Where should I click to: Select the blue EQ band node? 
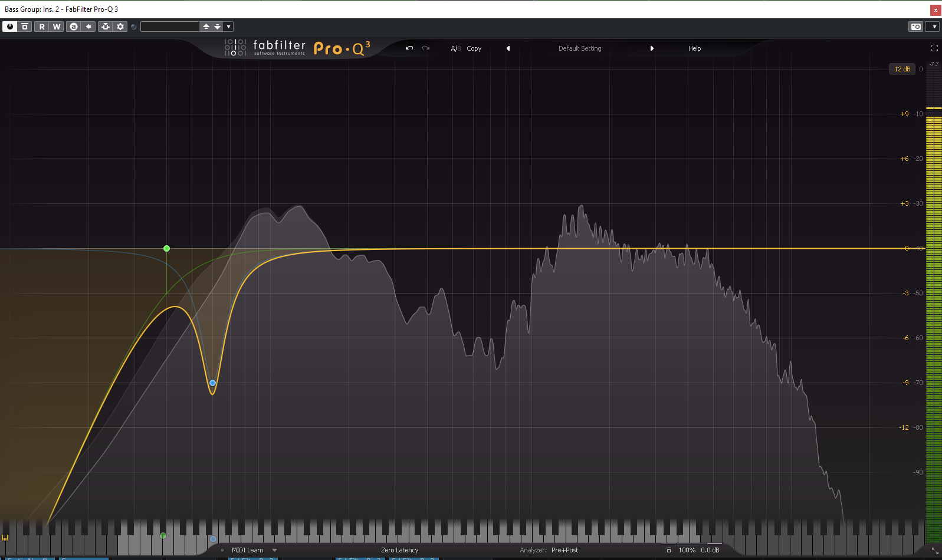click(213, 383)
